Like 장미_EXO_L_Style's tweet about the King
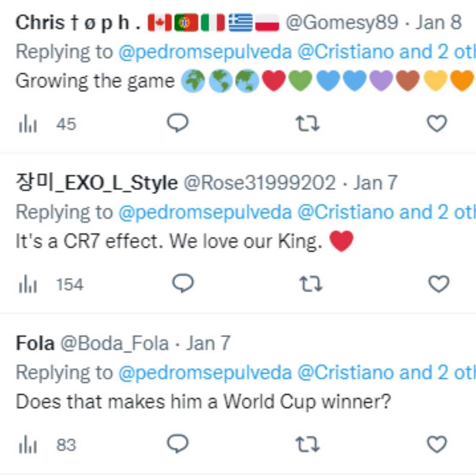The width and height of the screenshot is (476, 476). click(437, 284)
